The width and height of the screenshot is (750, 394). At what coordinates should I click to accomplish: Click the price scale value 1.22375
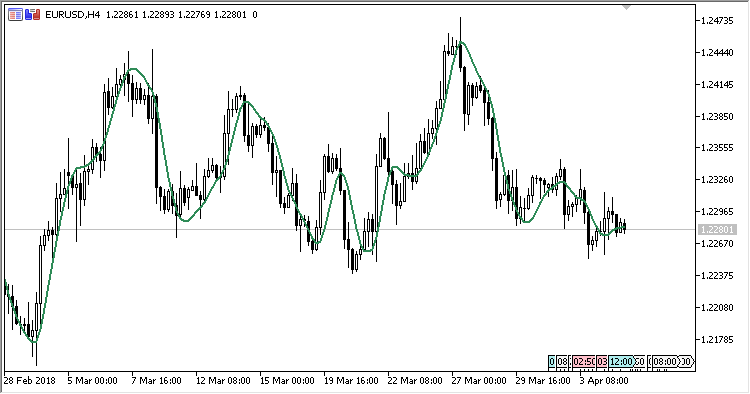(x=717, y=275)
